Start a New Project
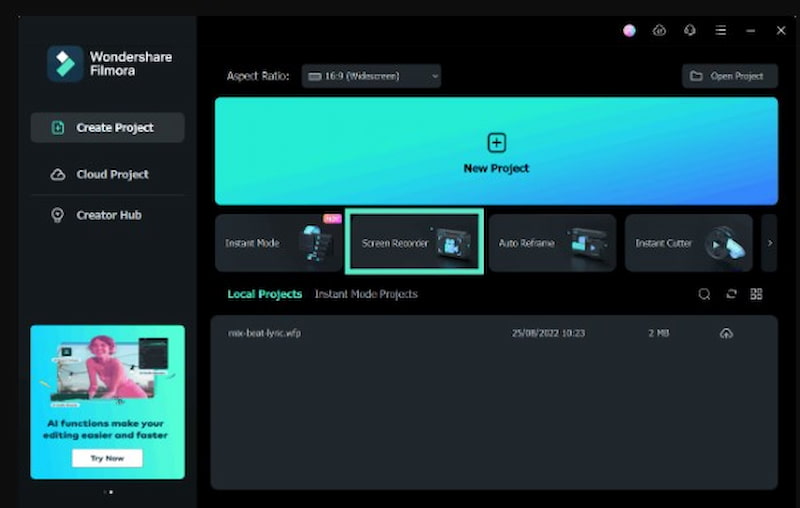The height and width of the screenshot is (508, 800). coord(496,152)
